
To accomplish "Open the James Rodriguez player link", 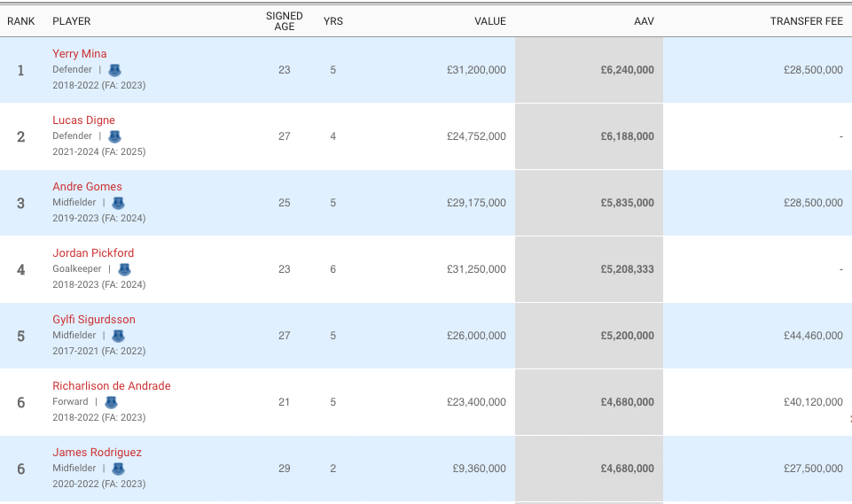I will click(98, 453).
